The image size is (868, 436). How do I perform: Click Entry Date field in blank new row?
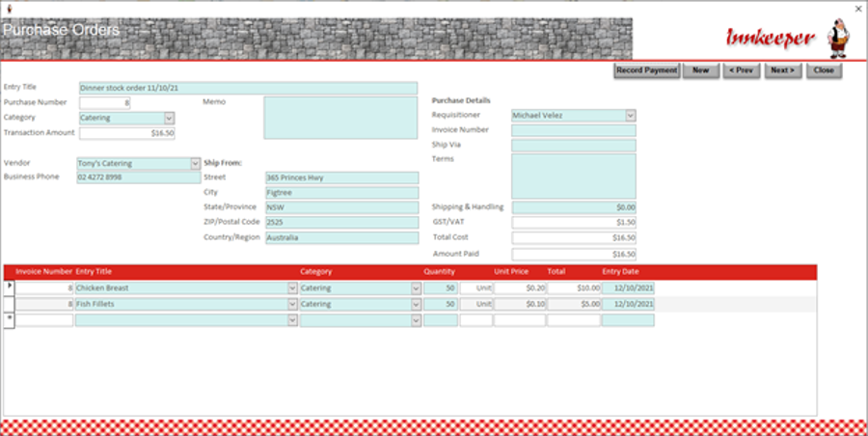628,320
